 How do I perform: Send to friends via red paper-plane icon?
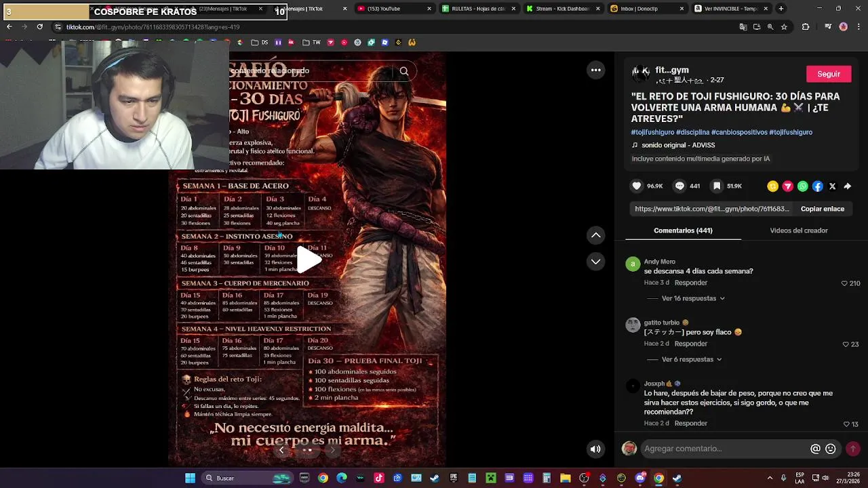[x=787, y=186]
